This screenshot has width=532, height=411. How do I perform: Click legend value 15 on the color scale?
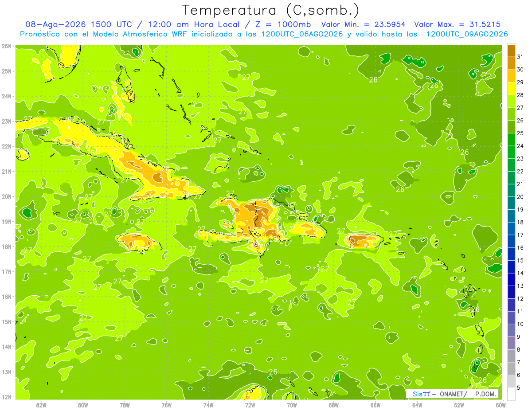520,260
